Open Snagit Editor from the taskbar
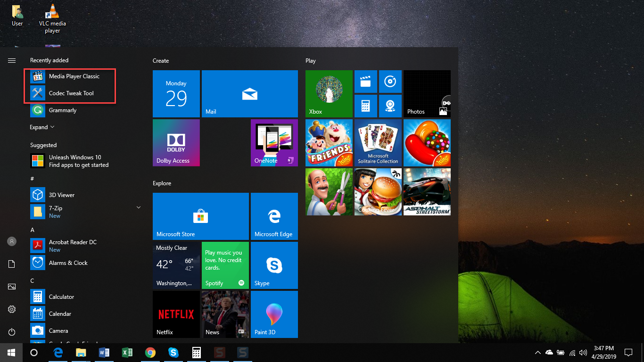This screenshot has width=644, height=362. pyautogui.click(x=242, y=353)
